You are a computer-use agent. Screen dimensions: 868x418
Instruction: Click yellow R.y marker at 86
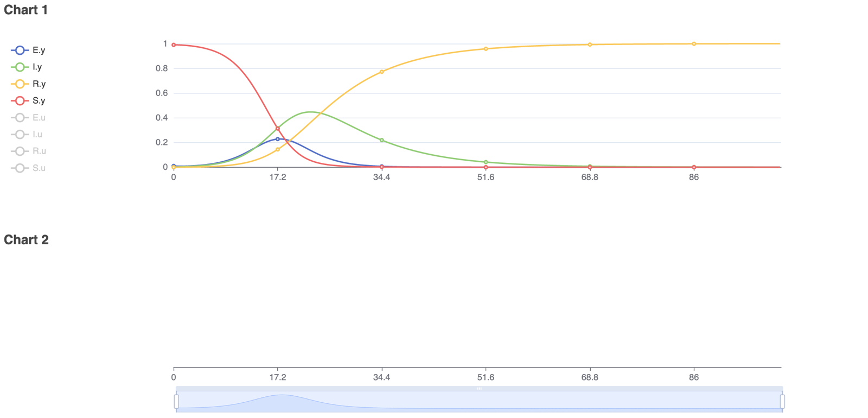(x=694, y=44)
